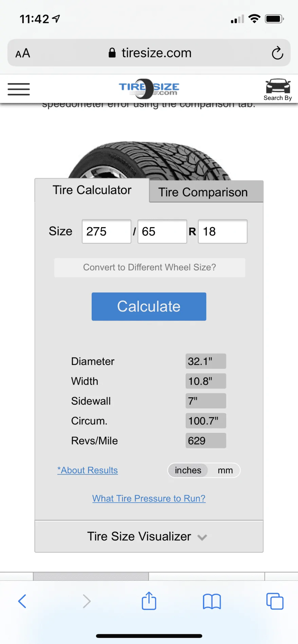Go back with Safari's back arrow
The width and height of the screenshot is (298, 644).
tap(22, 601)
